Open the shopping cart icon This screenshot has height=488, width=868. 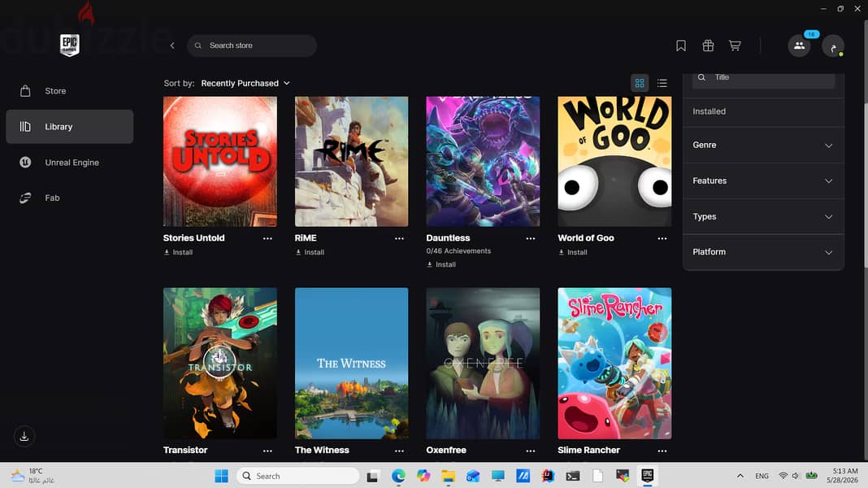(x=735, y=46)
